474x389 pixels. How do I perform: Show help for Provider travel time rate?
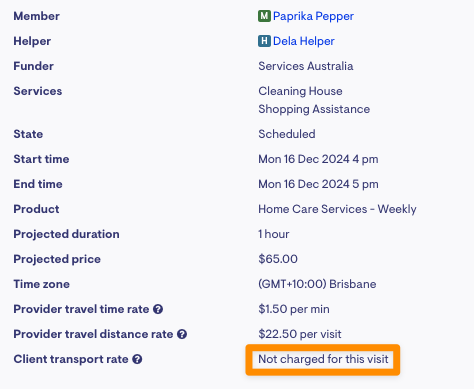(158, 309)
